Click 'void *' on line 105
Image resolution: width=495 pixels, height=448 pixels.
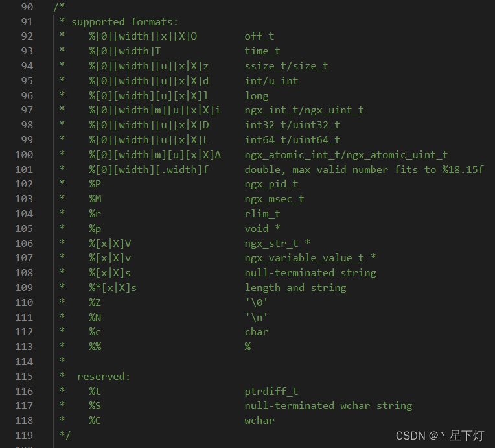[x=262, y=228]
